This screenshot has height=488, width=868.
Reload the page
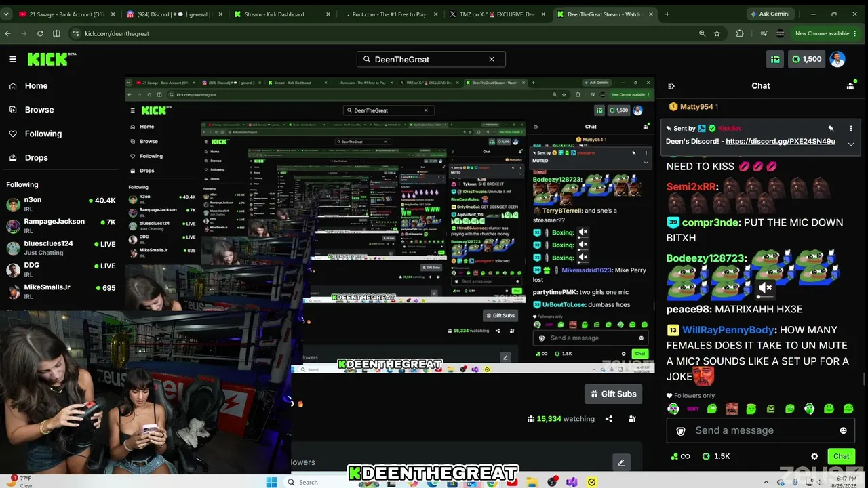(x=40, y=33)
